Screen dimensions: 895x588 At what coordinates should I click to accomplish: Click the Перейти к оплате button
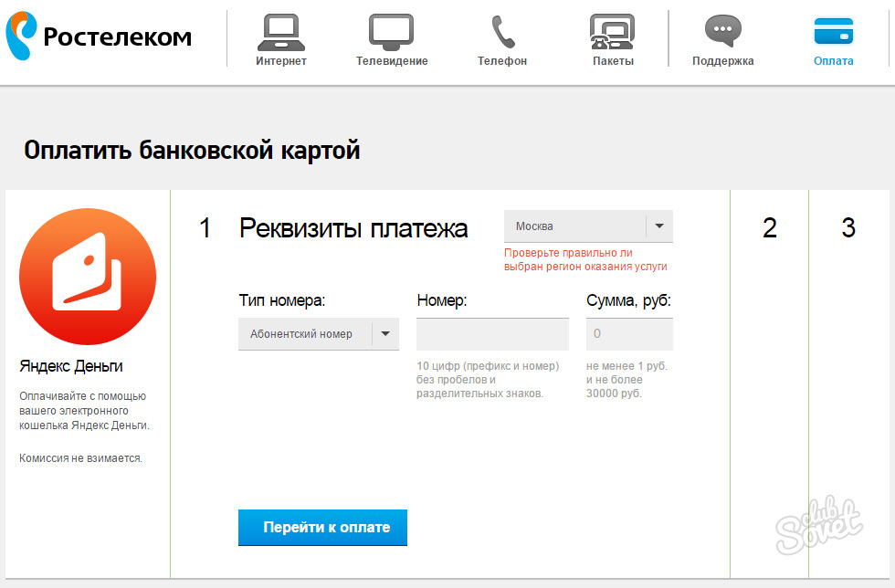(x=322, y=528)
